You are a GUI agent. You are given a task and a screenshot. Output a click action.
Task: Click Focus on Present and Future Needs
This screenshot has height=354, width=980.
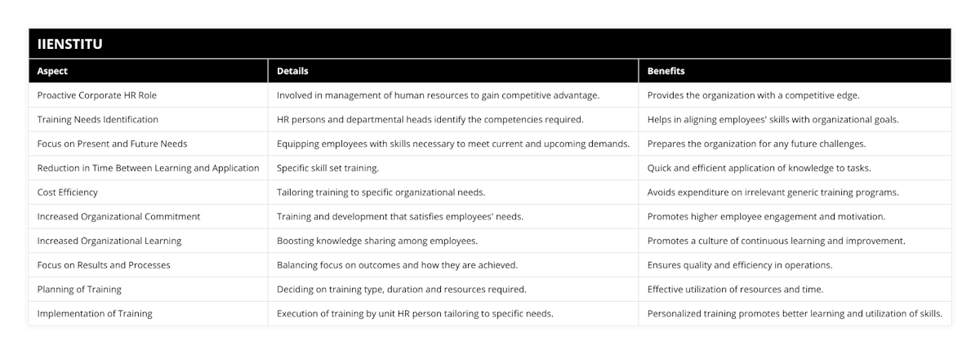tap(113, 144)
